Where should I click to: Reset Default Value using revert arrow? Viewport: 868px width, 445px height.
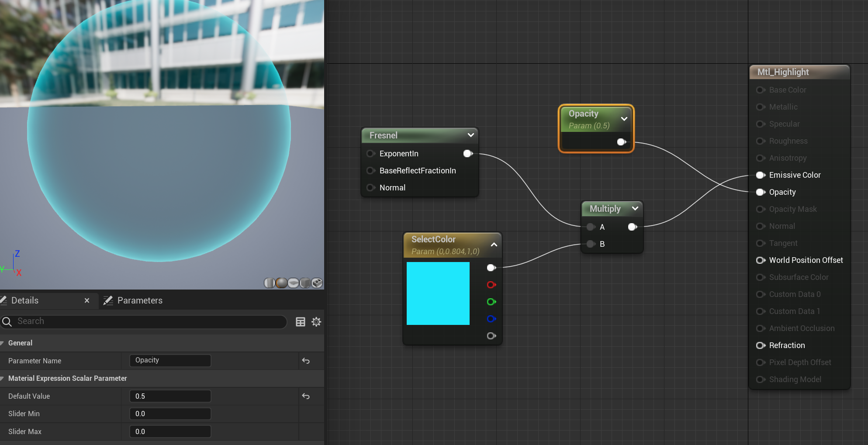coord(306,396)
